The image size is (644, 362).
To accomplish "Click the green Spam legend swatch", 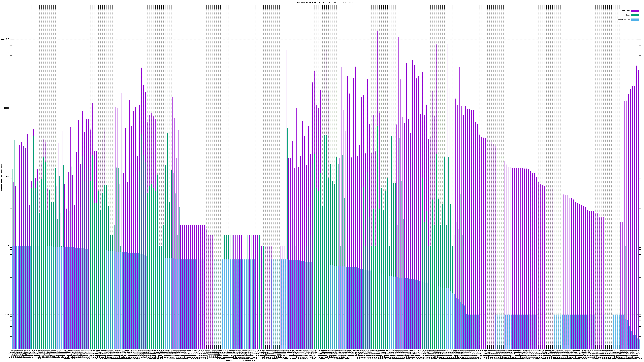I will click(x=635, y=15).
